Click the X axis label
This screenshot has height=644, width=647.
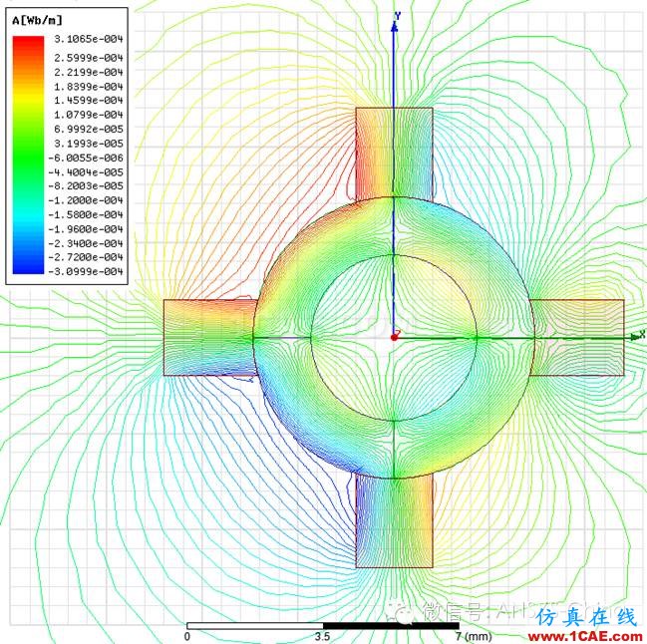642,334
